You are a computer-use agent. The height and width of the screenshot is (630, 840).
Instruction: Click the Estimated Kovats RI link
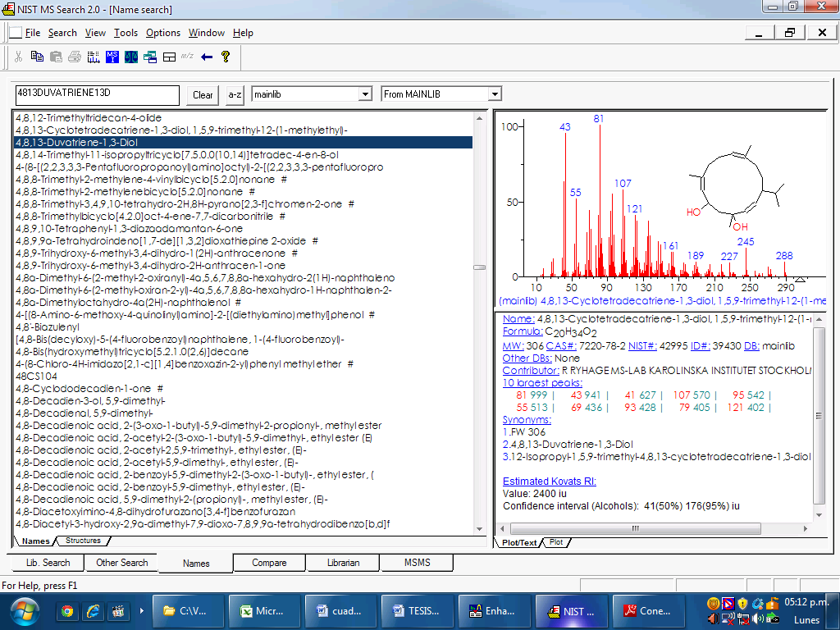point(549,481)
